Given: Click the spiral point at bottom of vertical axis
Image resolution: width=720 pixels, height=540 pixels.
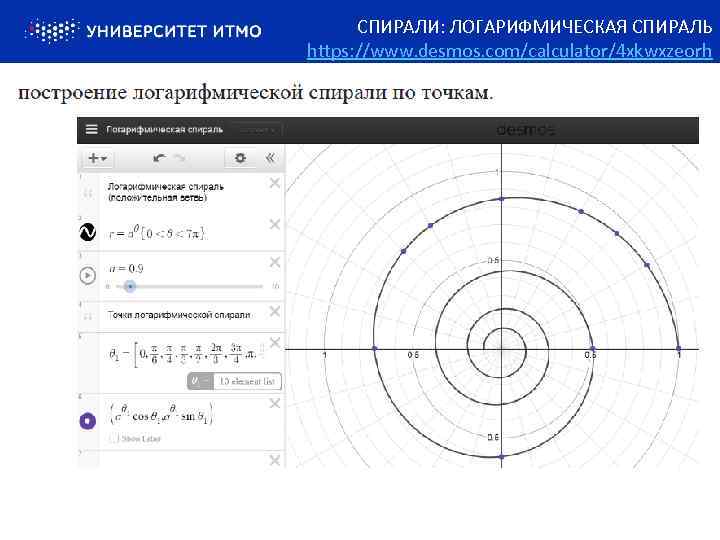Looking at the screenshot, I should point(501,456).
